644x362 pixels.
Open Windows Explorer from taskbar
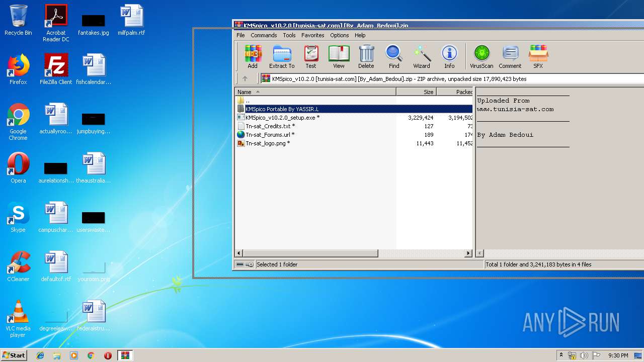click(57, 355)
